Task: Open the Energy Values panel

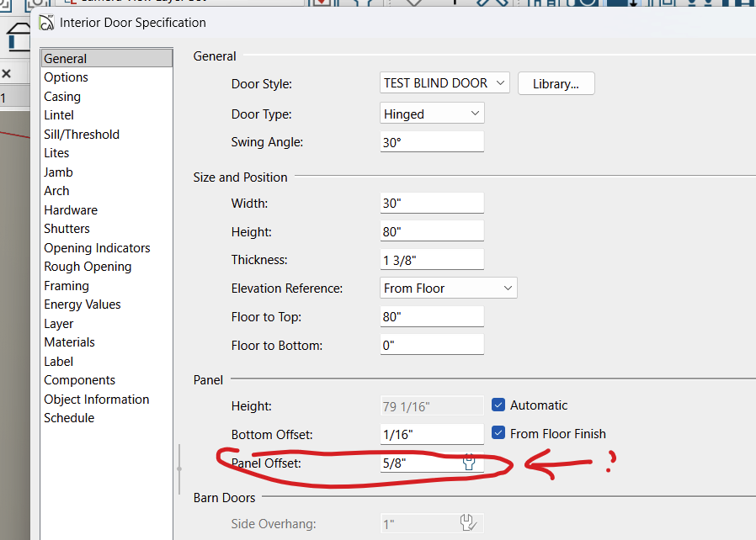Action: (83, 304)
